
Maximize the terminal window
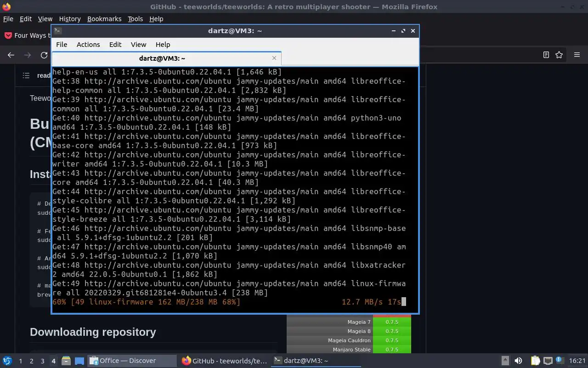[x=403, y=31]
